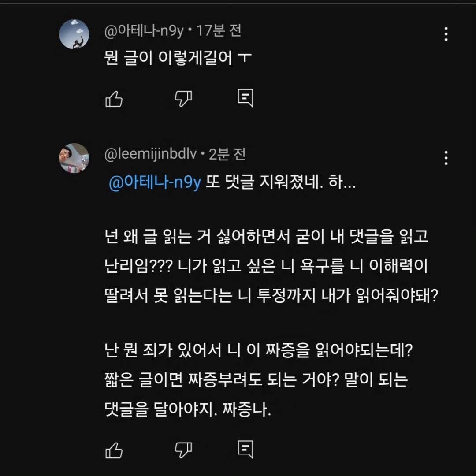Viewport: 476px width, 476px height.
Task: Open three-dot menu on 아테나-n9y's comment
Action: point(446,34)
